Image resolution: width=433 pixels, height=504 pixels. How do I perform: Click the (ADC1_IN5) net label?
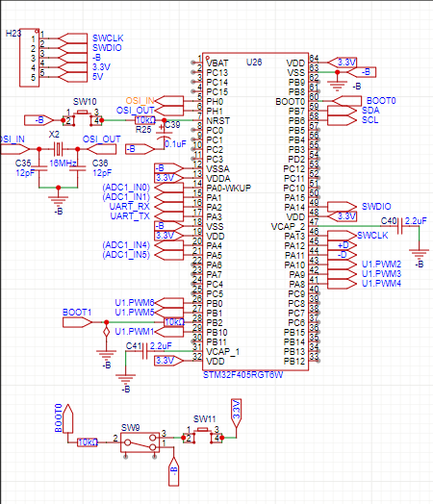[x=126, y=255]
